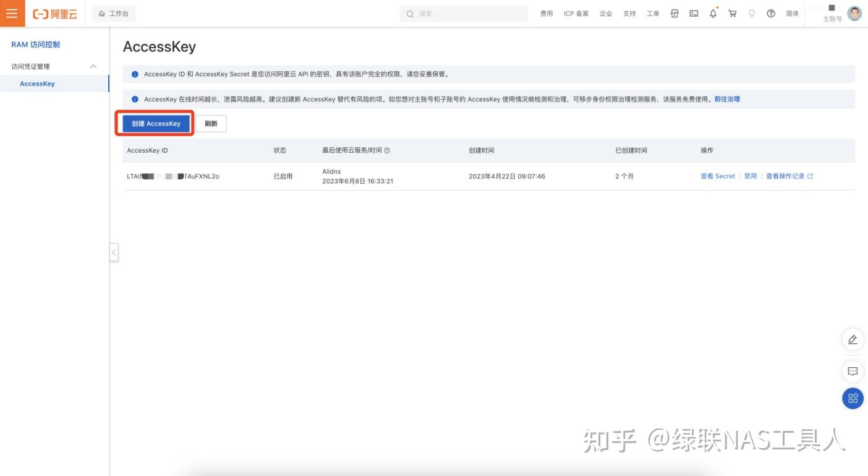
Task: Click the API/developer tools icon in the top bar
Action: [x=674, y=14]
